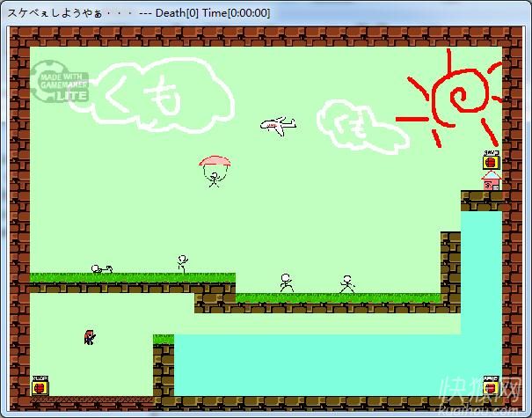Click the bottom-right red button block
The width and height of the screenshot is (532, 418).
pyautogui.click(x=491, y=385)
